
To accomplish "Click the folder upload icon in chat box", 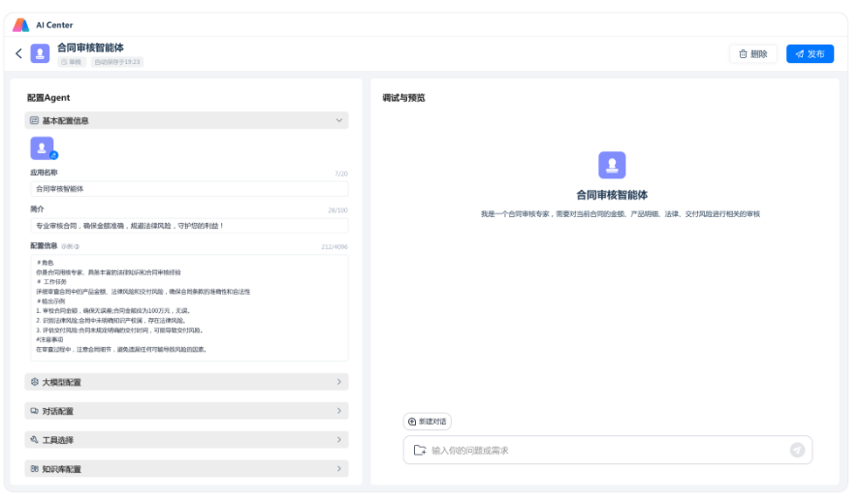I will [x=420, y=451].
